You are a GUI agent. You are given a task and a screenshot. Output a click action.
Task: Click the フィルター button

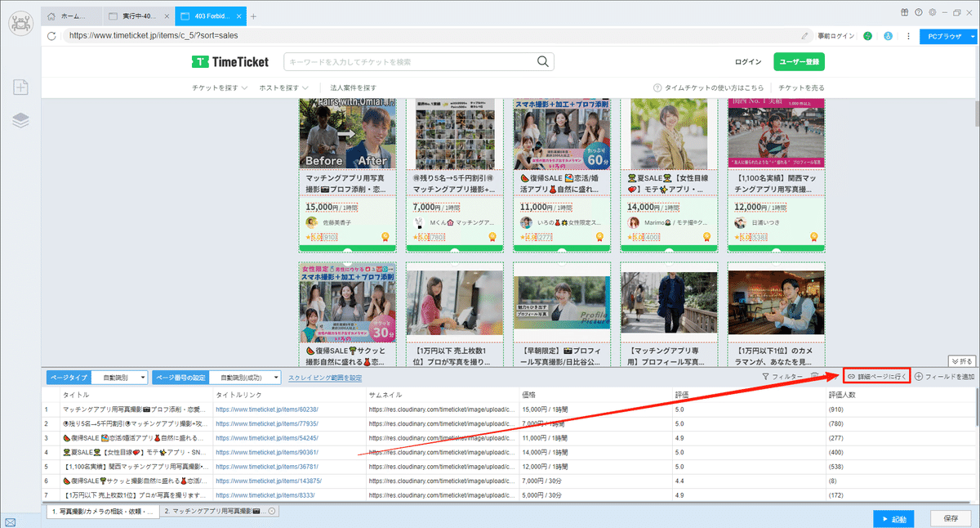782,377
